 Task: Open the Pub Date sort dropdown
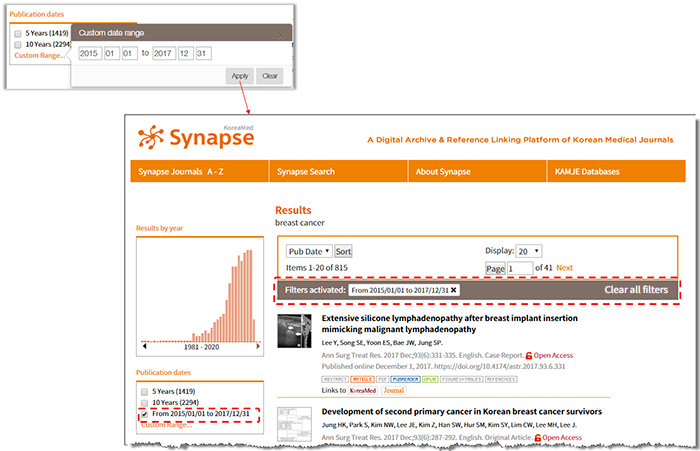(x=309, y=251)
